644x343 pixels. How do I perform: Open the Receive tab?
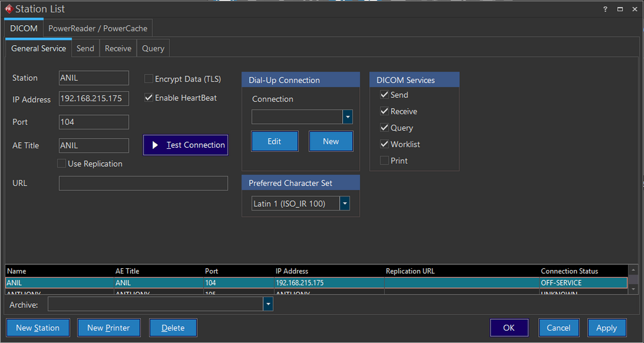click(118, 48)
